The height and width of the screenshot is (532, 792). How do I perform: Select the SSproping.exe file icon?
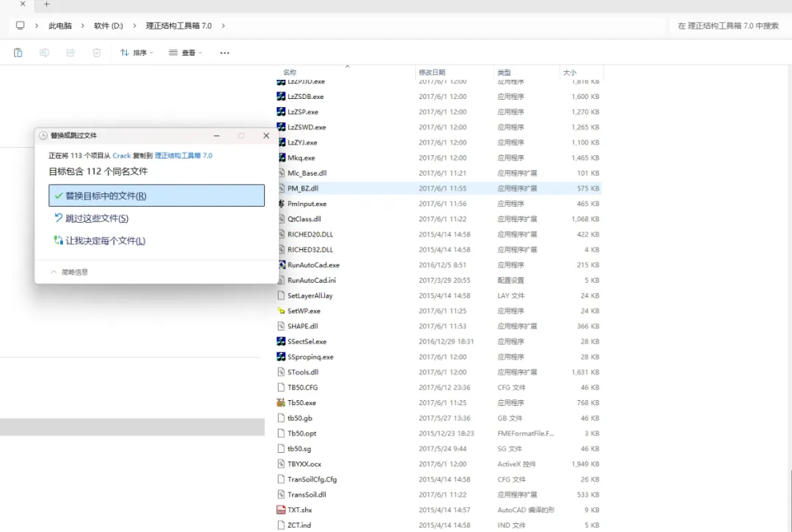pos(282,356)
